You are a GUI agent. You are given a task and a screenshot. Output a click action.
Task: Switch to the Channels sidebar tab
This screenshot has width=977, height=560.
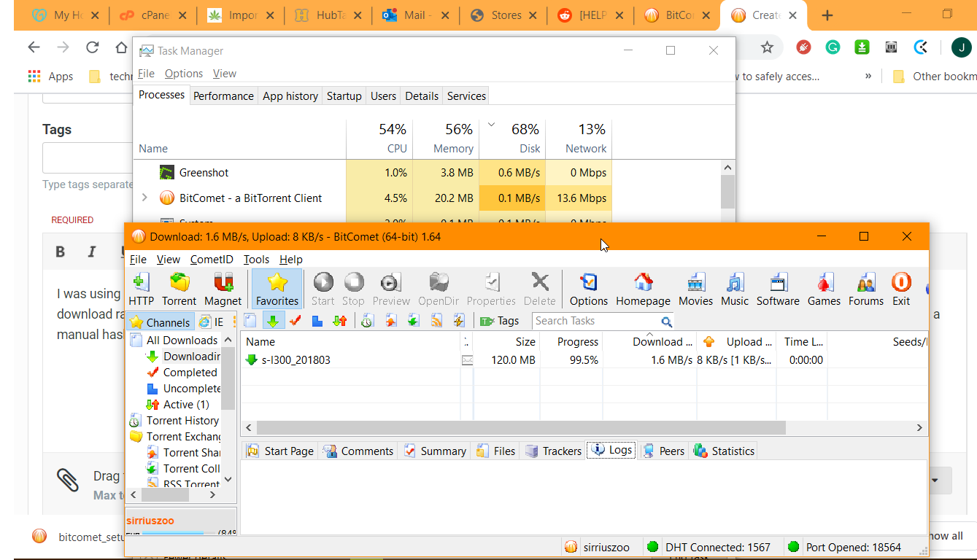pyautogui.click(x=161, y=322)
